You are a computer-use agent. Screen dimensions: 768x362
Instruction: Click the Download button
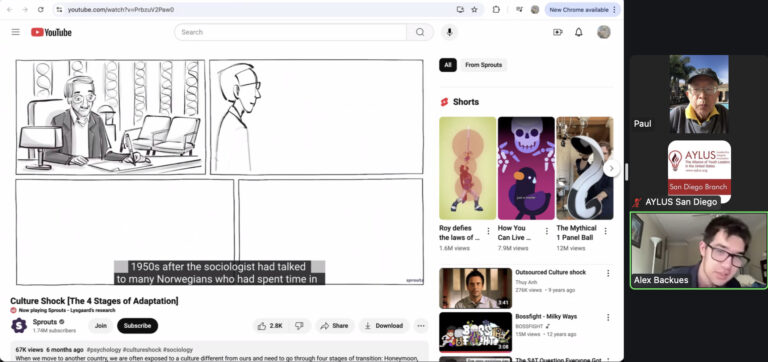384,326
